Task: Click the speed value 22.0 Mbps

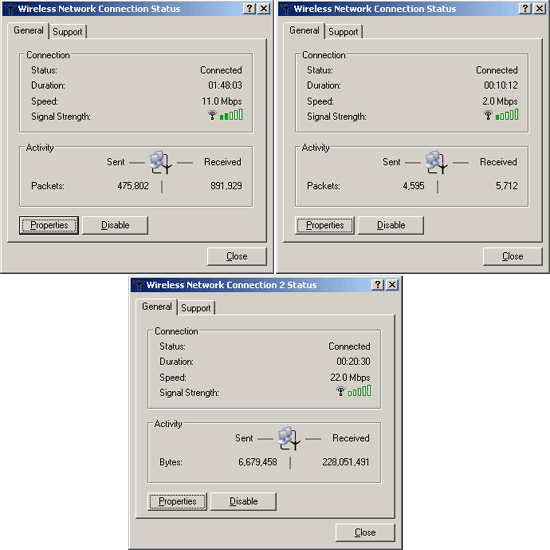Action: (350, 377)
